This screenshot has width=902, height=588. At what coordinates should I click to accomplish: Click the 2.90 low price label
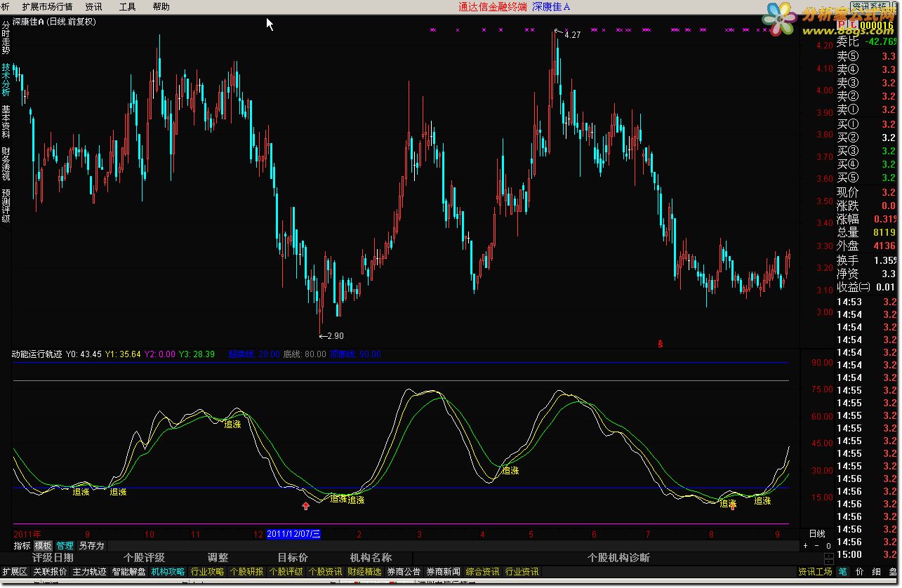[336, 336]
